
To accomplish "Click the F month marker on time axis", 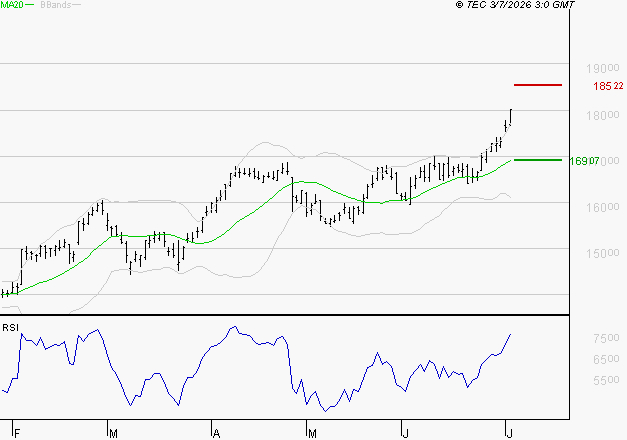I will (x=17, y=433).
